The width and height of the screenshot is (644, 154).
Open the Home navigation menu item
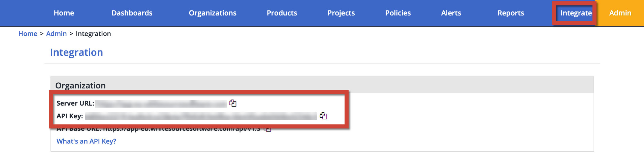tap(64, 13)
